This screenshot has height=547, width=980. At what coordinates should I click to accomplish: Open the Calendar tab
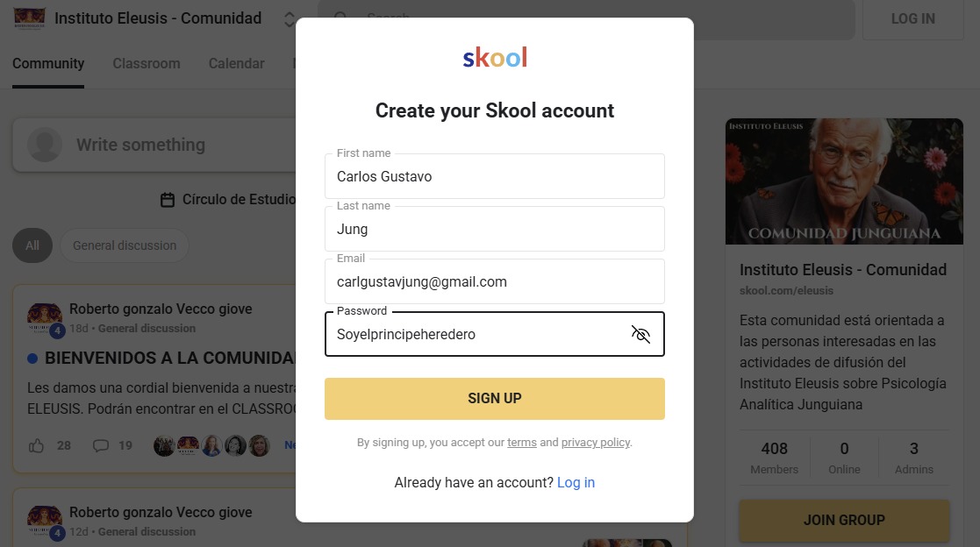point(236,63)
